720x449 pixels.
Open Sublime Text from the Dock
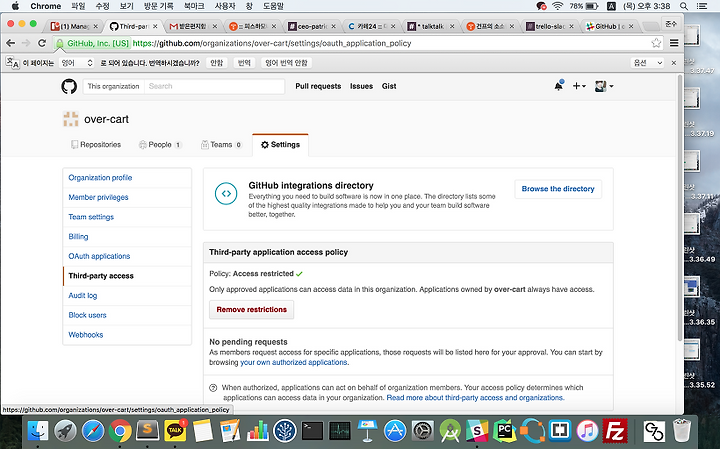point(147,431)
